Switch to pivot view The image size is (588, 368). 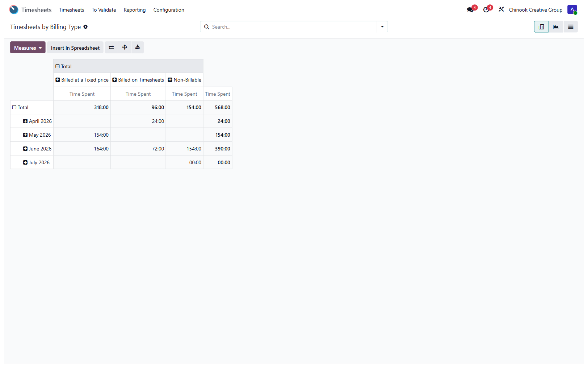541,27
